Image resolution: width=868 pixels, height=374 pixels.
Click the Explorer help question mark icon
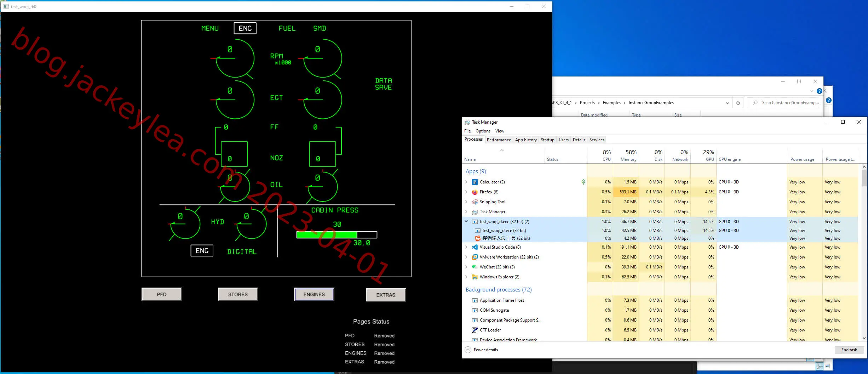click(819, 91)
